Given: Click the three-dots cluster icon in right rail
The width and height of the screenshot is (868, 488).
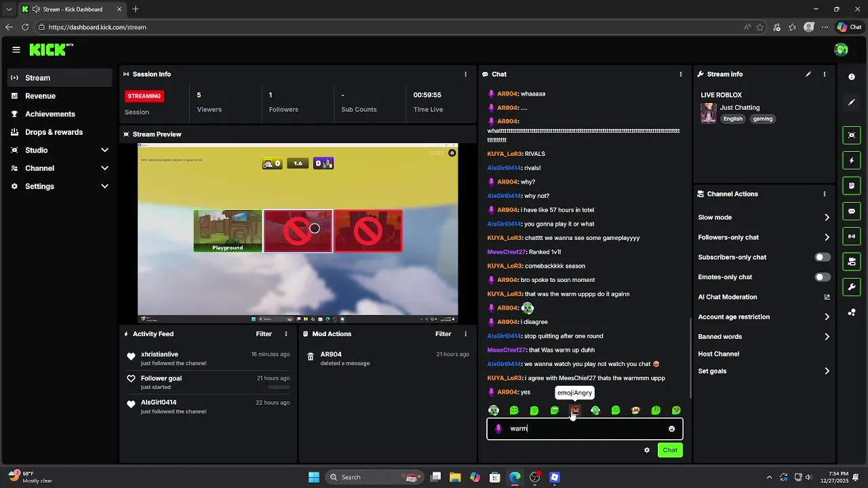Looking at the screenshot, I should coord(852,312).
